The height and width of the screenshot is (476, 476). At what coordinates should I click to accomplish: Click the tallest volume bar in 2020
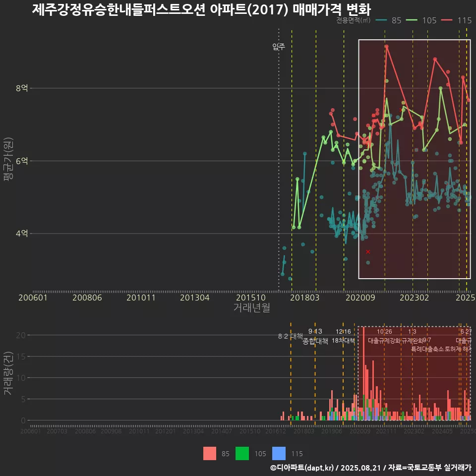(363, 373)
